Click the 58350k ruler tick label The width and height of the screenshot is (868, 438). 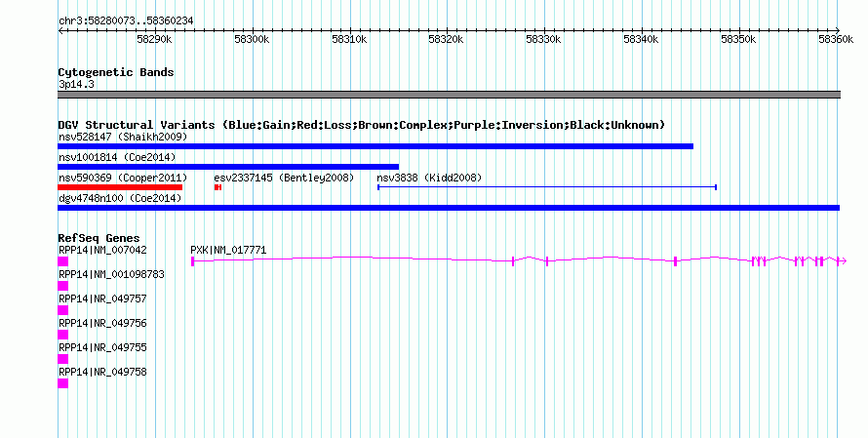(738, 39)
